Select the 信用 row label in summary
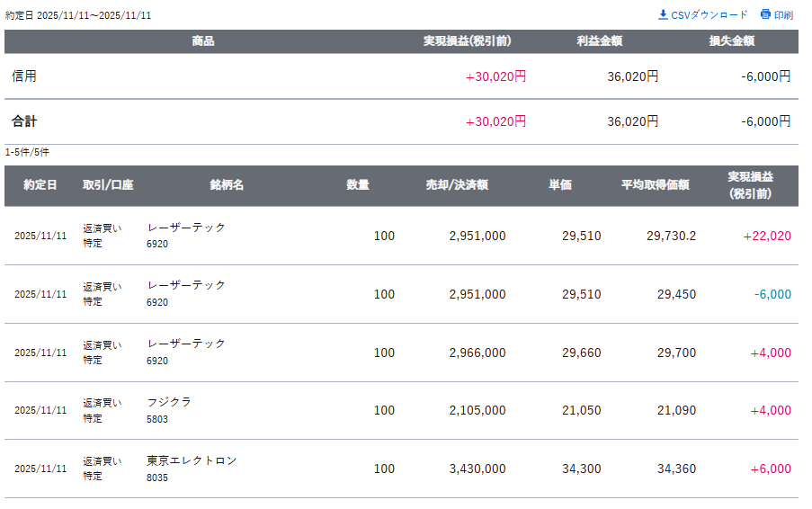This screenshot has width=812, height=509. [x=24, y=76]
